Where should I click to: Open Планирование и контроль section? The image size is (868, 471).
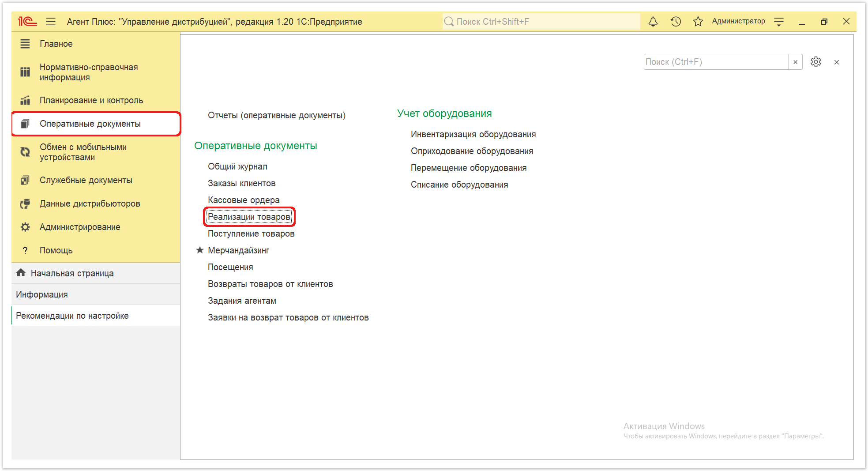(96, 100)
